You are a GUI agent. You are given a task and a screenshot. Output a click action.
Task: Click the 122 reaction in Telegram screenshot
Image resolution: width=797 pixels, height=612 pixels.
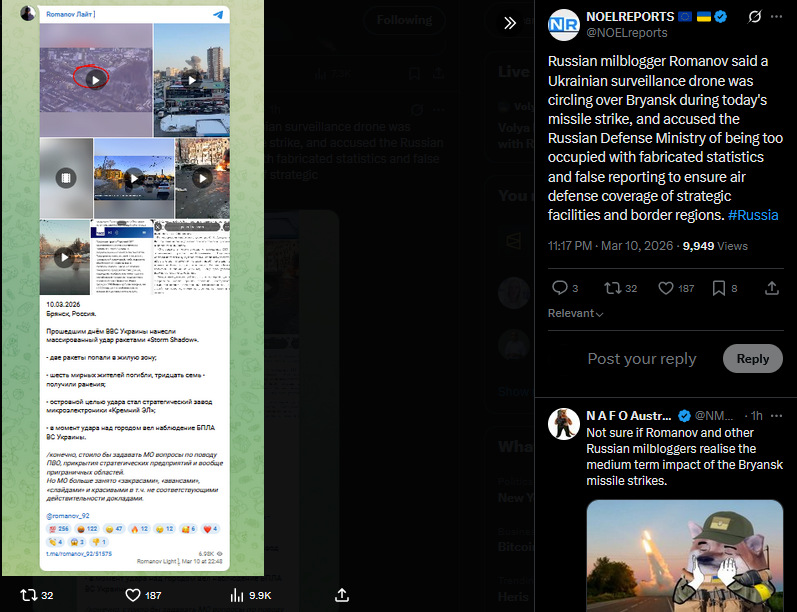coord(87,529)
